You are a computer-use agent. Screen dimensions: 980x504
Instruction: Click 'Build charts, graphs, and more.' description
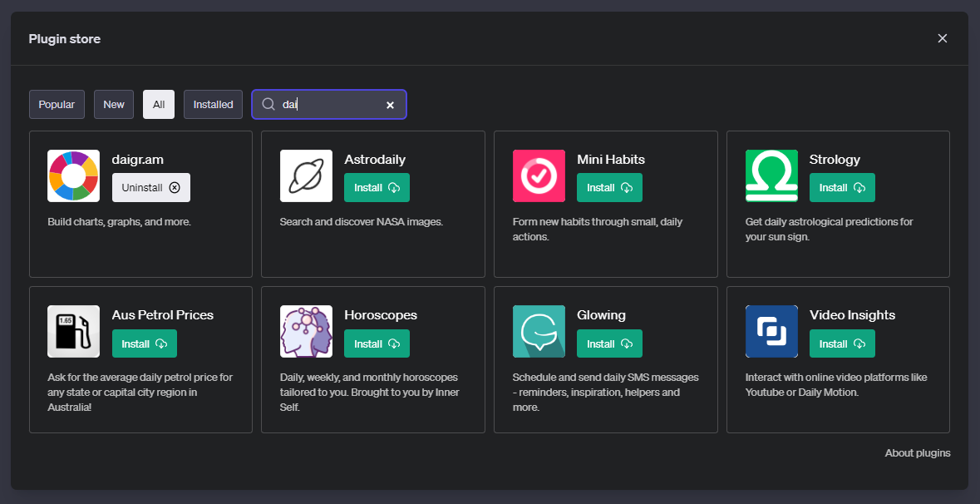tap(120, 221)
